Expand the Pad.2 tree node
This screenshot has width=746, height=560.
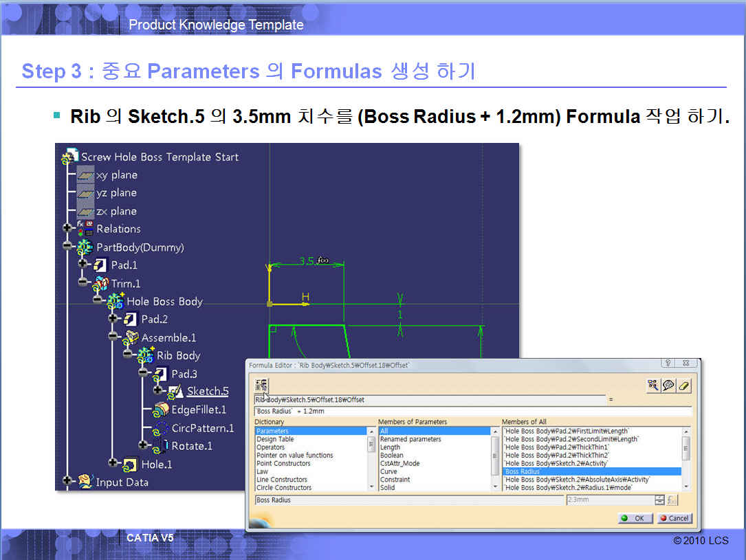113,319
